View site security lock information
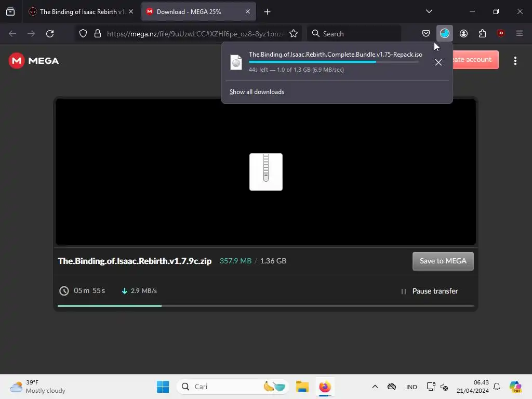532x399 pixels. coord(98,34)
